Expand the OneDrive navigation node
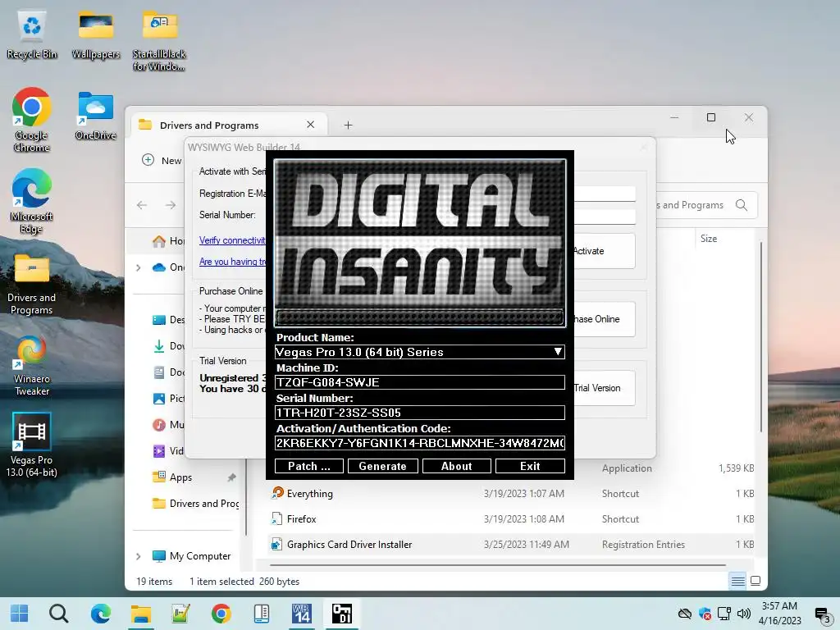The width and height of the screenshot is (840, 630). click(x=138, y=267)
